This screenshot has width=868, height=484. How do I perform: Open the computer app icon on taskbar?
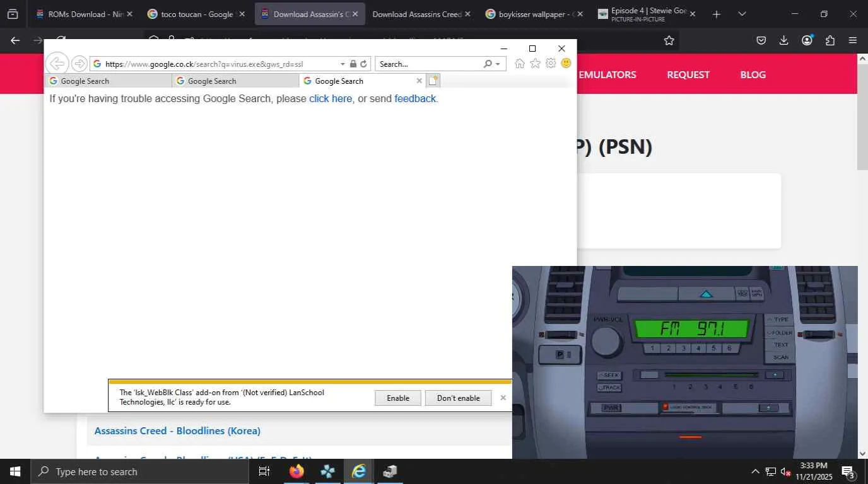pyautogui.click(x=390, y=471)
